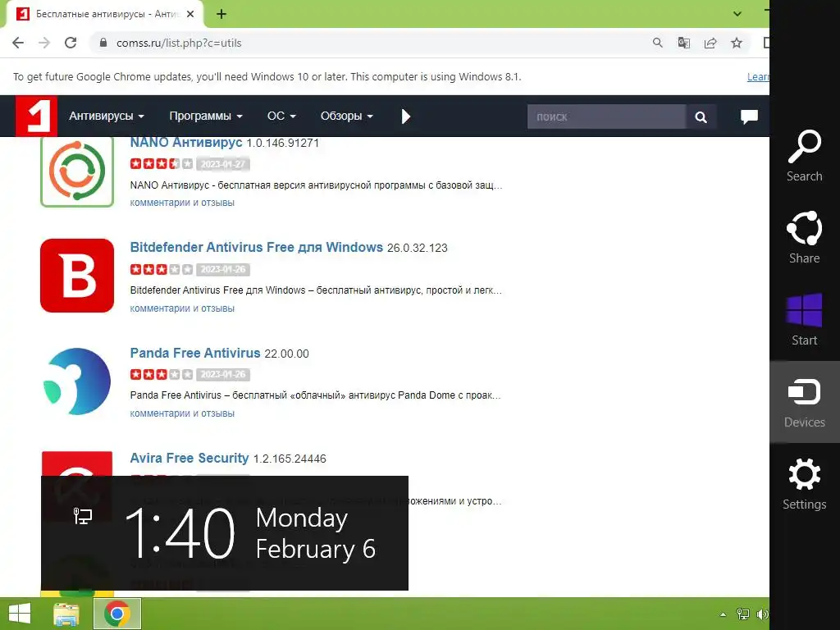Click the site search magnifier button

point(701,116)
